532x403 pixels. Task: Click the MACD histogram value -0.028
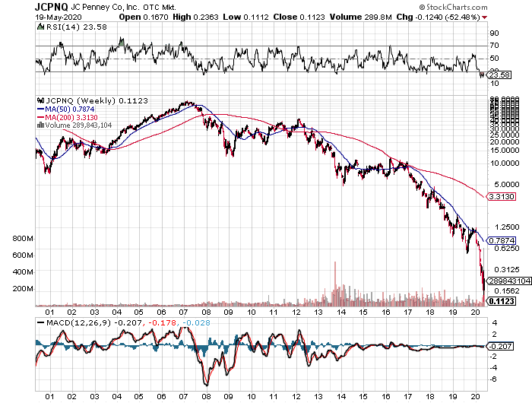coord(196,322)
